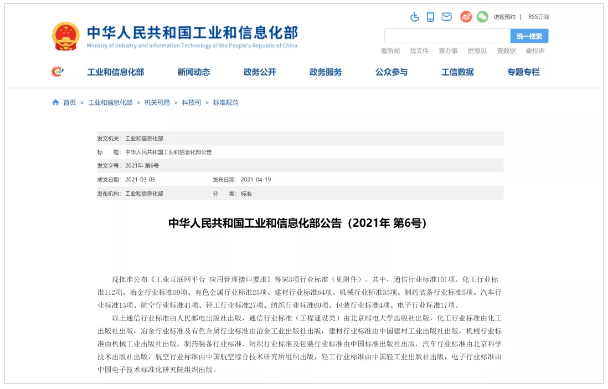This screenshot has height=389, width=608.
Task: Click 科技司 in the breadcrumb
Action: point(192,102)
